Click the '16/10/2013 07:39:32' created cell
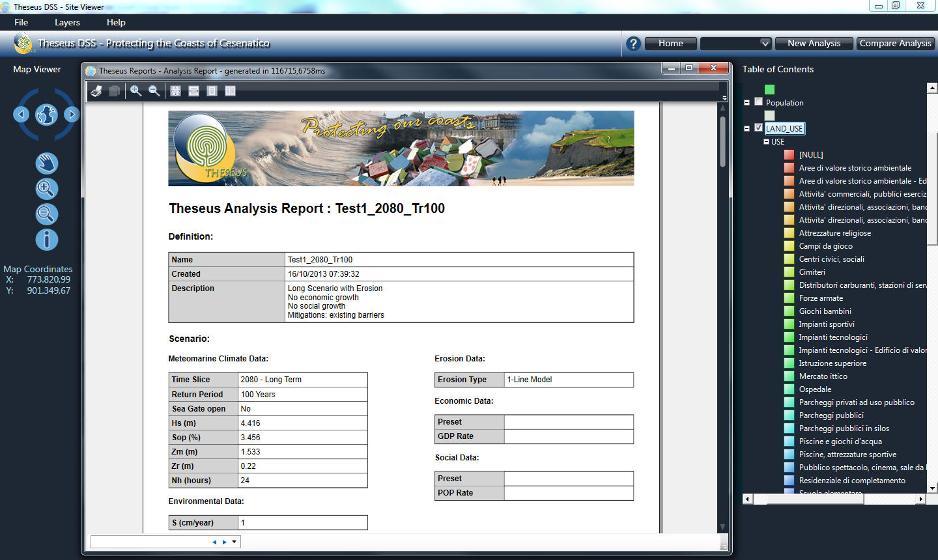938x560 pixels. click(459, 274)
